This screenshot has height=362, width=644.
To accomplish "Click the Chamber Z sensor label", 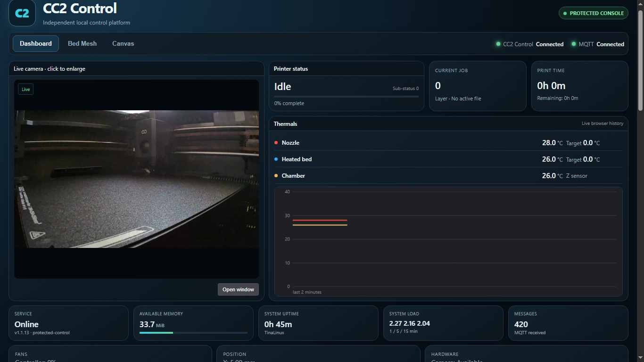I will pos(577,176).
